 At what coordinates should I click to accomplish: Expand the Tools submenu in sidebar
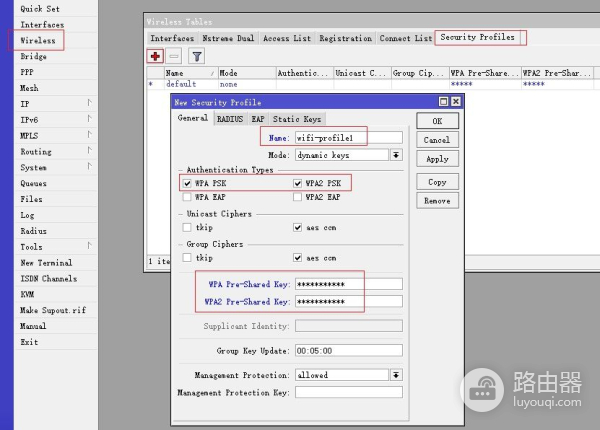pos(89,246)
